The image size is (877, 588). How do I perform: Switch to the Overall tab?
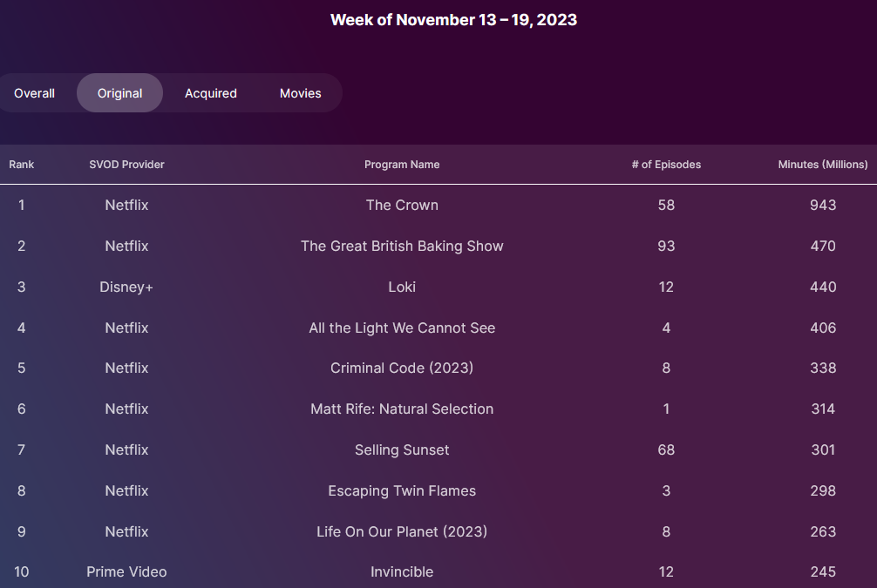pyautogui.click(x=35, y=93)
